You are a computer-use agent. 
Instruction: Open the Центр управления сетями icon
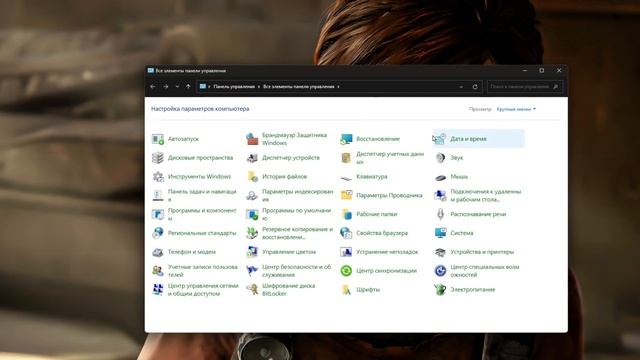point(158,290)
